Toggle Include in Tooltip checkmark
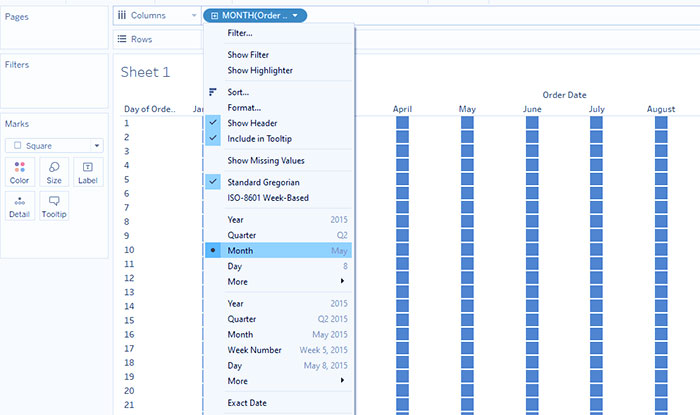The image size is (700, 415). [213, 138]
